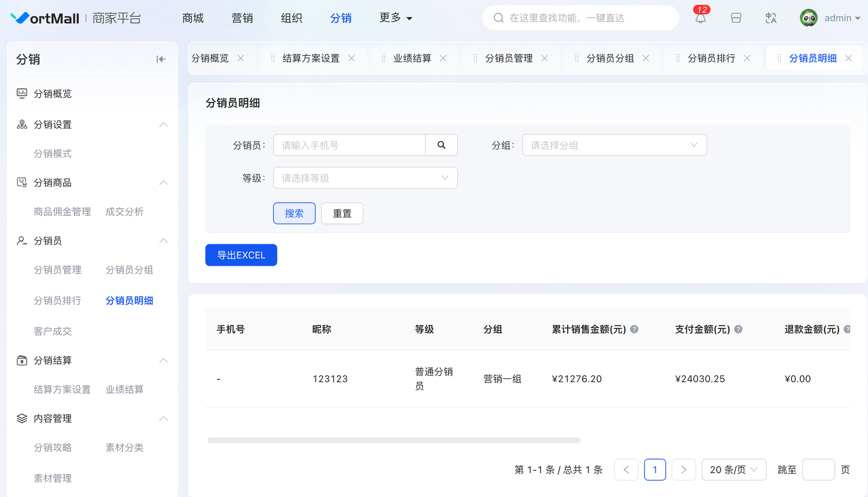Click the store icon in top bar
Screen dimensions: 868x497
click(x=736, y=18)
